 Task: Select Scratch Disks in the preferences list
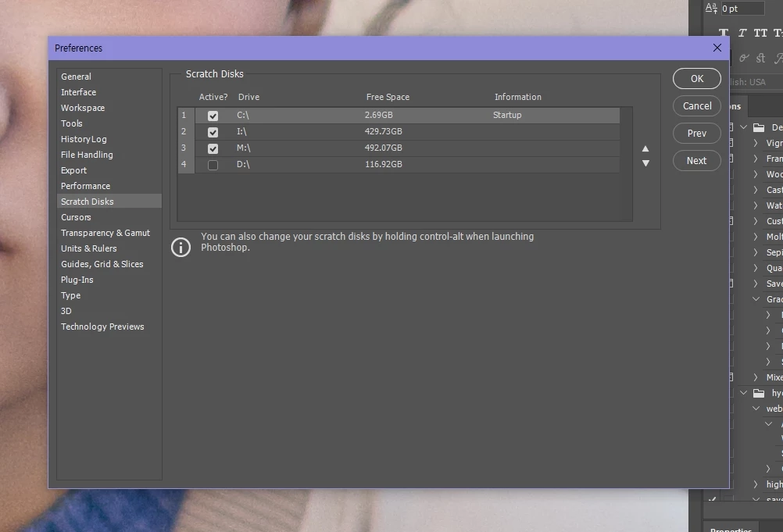point(109,201)
